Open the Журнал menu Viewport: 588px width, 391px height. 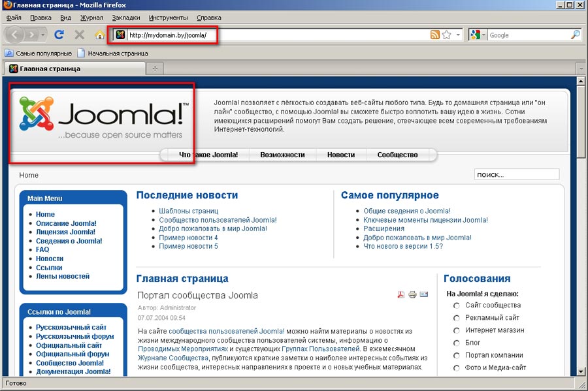pos(91,18)
